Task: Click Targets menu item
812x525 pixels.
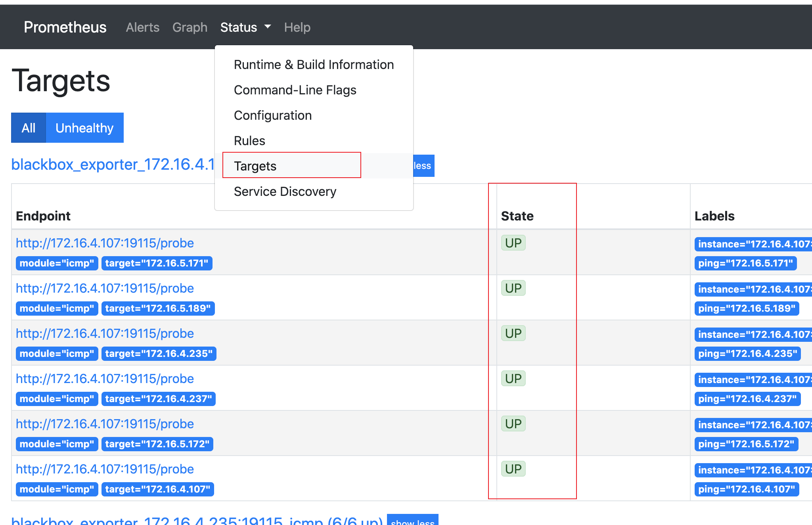Action: (255, 166)
